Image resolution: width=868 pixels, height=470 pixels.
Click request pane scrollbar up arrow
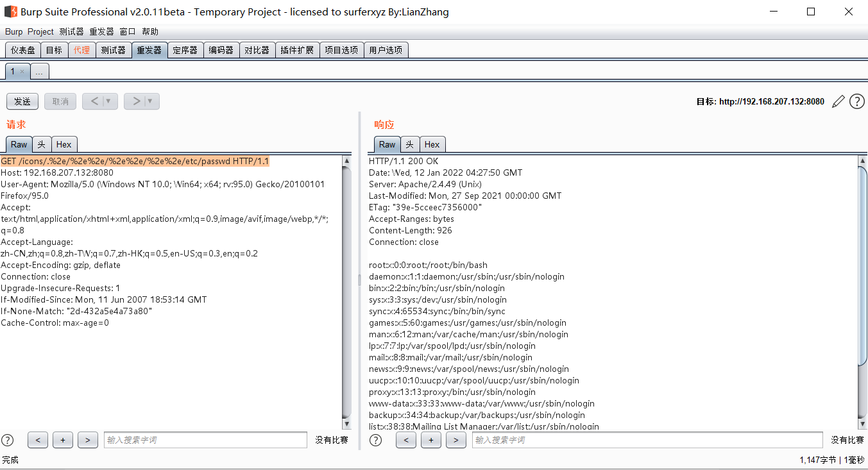pos(346,161)
